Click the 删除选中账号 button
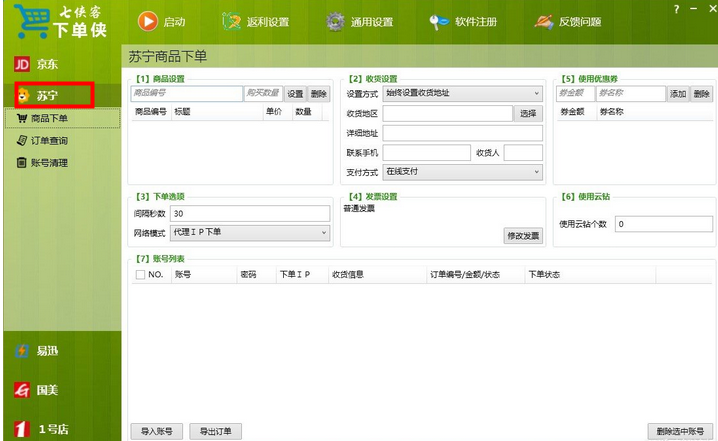This screenshot has width=718, height=441. [680, 431]
